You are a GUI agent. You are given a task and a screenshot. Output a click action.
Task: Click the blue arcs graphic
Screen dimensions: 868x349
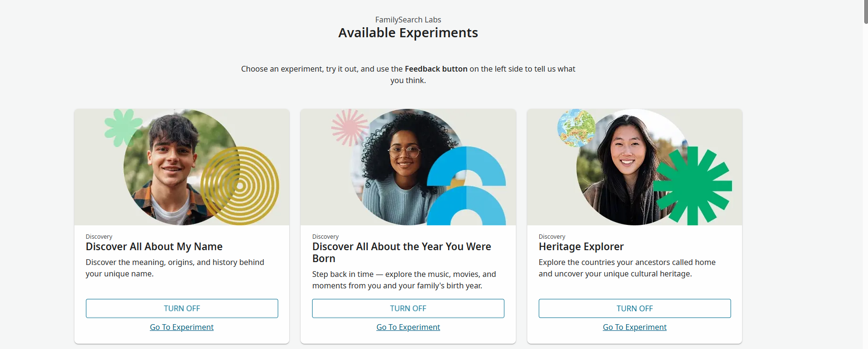[x=466, y=186]
